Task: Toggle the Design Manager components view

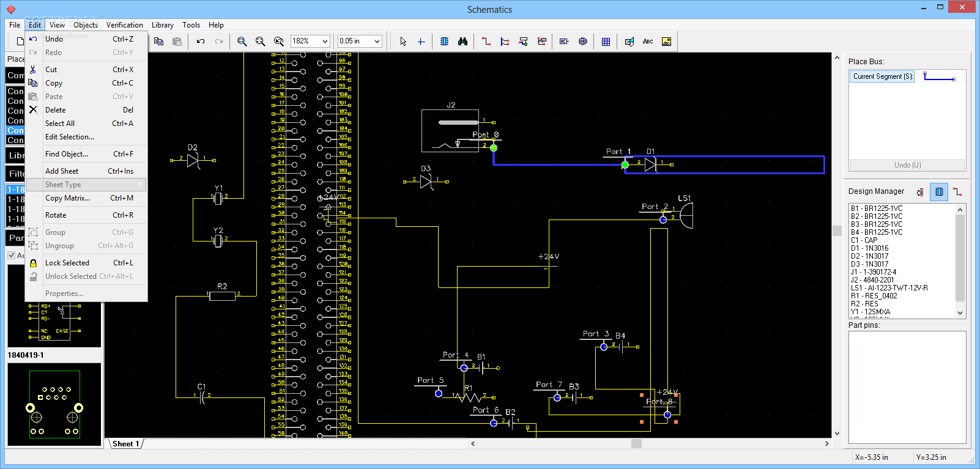Action: (939, 192)
